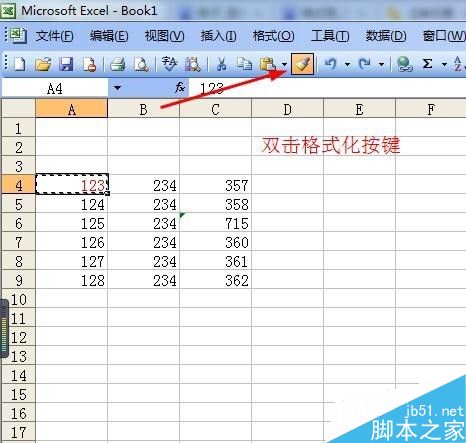
Task: Open Print Preview magnifier icon
Action: [141, 64]
